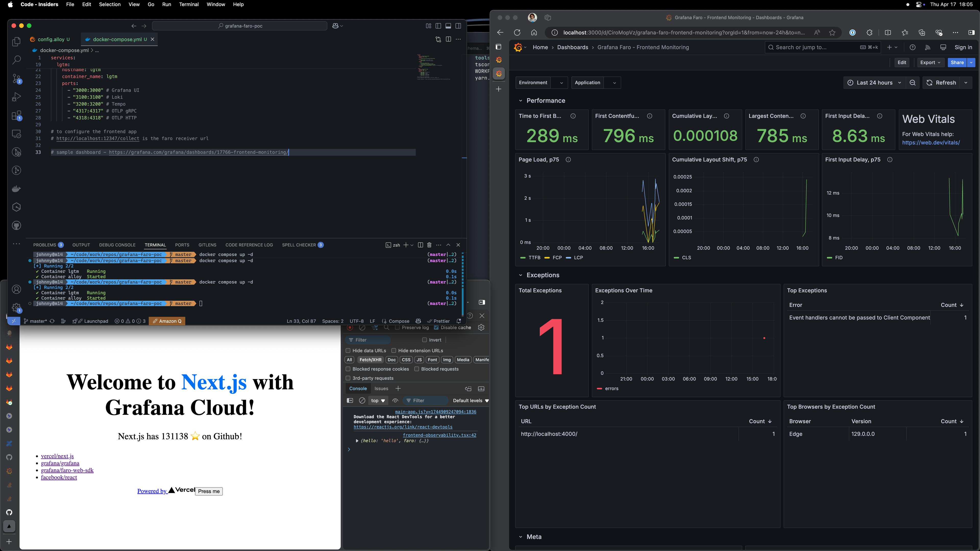This screenshot has height=551, width=980.
Task: Switch to config.alloy editor tab
Action: pos(51,39)
